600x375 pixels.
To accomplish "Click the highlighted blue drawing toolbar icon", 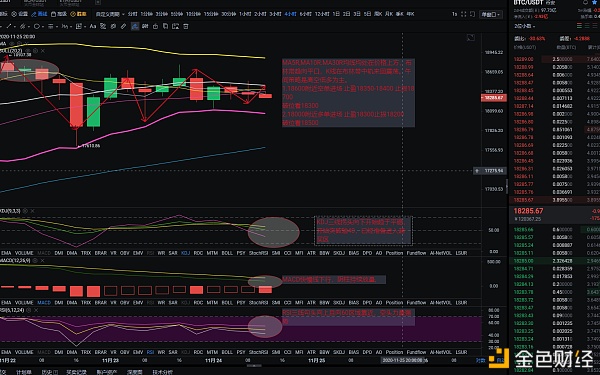I will pos(135,26).
